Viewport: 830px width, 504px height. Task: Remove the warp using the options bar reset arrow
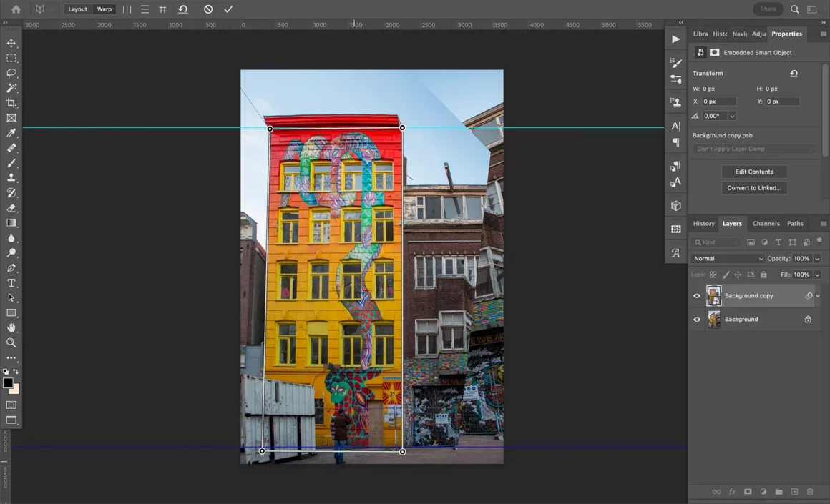click(x=183, y=9)
